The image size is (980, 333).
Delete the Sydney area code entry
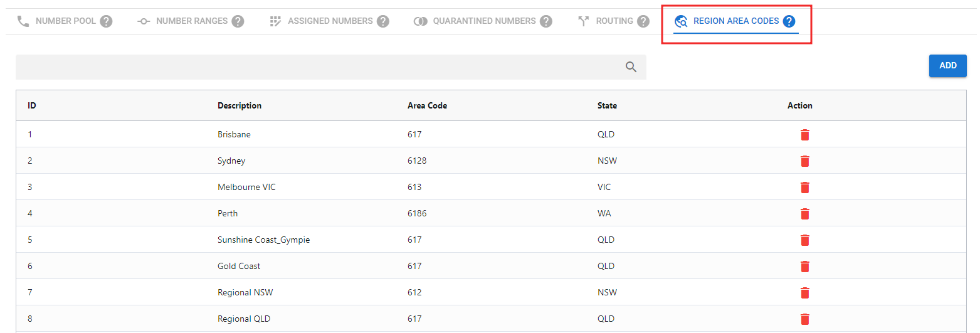tap(805, 161)
